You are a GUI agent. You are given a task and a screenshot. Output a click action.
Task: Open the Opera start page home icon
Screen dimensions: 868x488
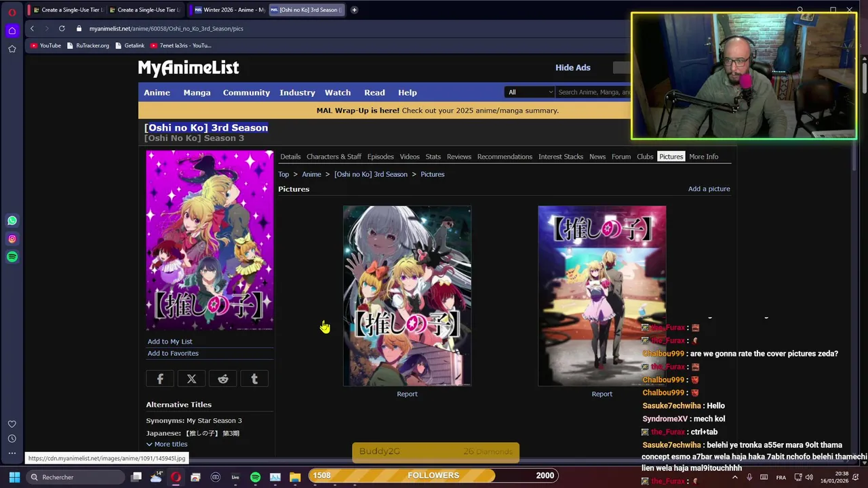click(x=12, y=30)
